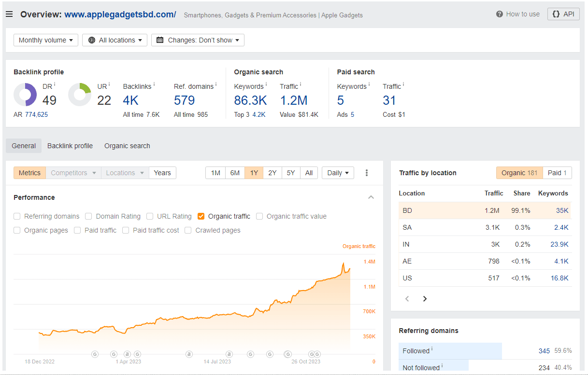Click the 234 not followed domains count
This screenshot has height=375, width=588.
[x=544, y=368]
